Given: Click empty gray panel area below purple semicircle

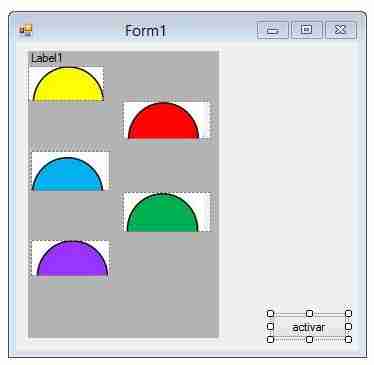Looking at the screenshot, I should (x=123, y=307).
